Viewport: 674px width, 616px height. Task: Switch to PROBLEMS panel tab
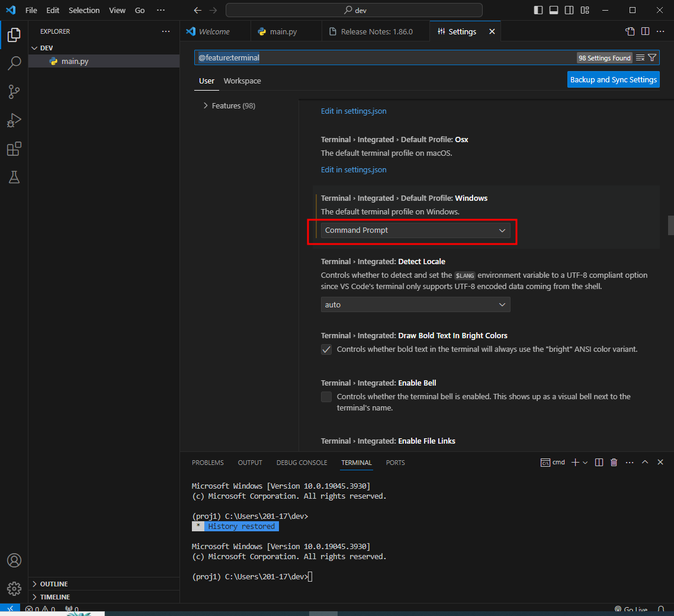coord(208,463)
